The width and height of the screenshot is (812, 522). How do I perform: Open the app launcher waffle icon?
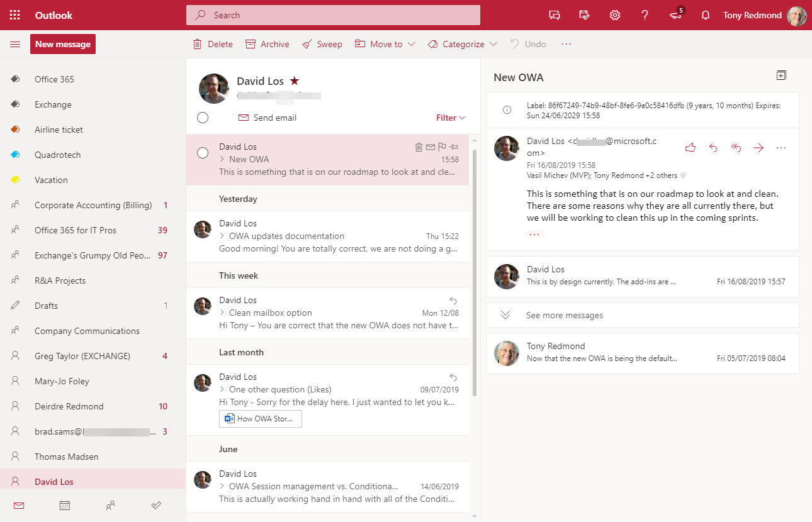15,15
